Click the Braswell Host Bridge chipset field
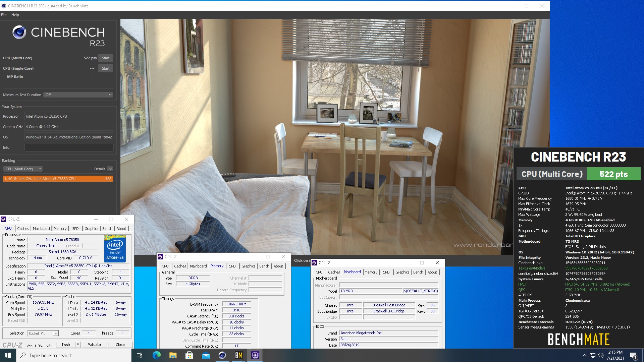This screenshot has height=362, width=644. (x=389, y=305)
